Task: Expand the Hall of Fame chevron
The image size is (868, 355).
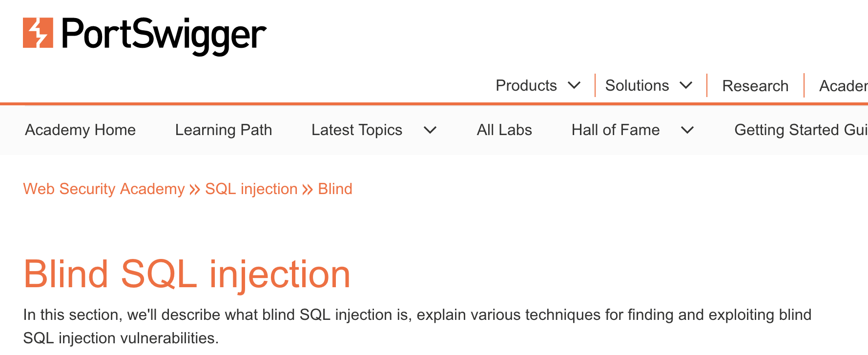Action: pyautogui.click(x=687, y=130)
